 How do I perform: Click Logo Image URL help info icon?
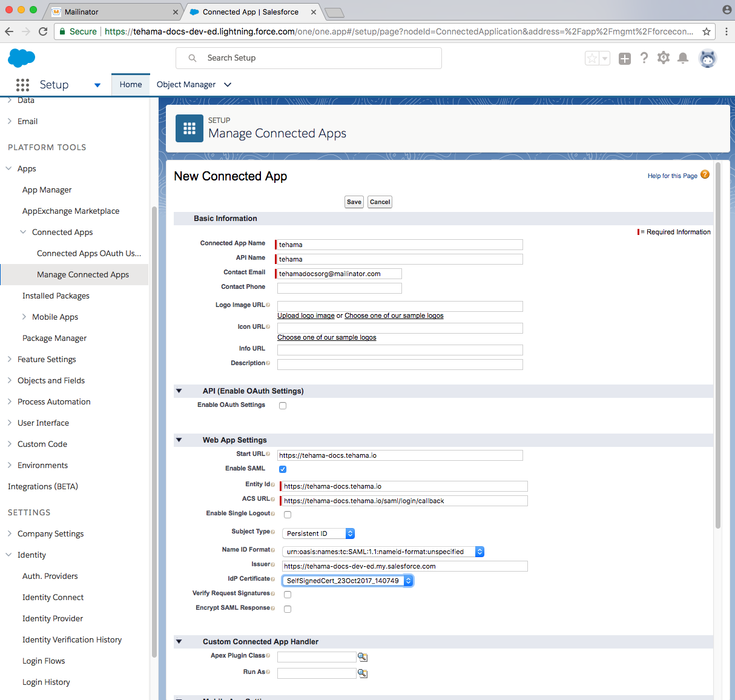click(268, 305)
